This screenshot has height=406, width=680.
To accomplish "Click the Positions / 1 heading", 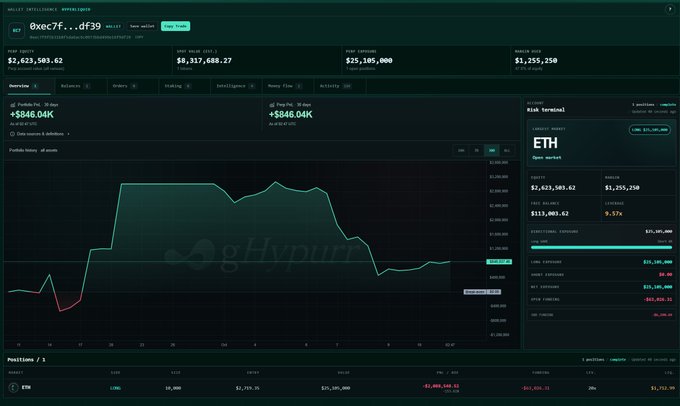I will tap(26, 360).
